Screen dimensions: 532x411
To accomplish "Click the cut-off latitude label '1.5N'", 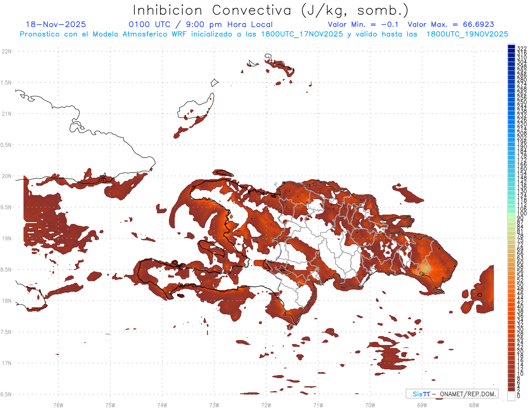I will click(6, 82).
